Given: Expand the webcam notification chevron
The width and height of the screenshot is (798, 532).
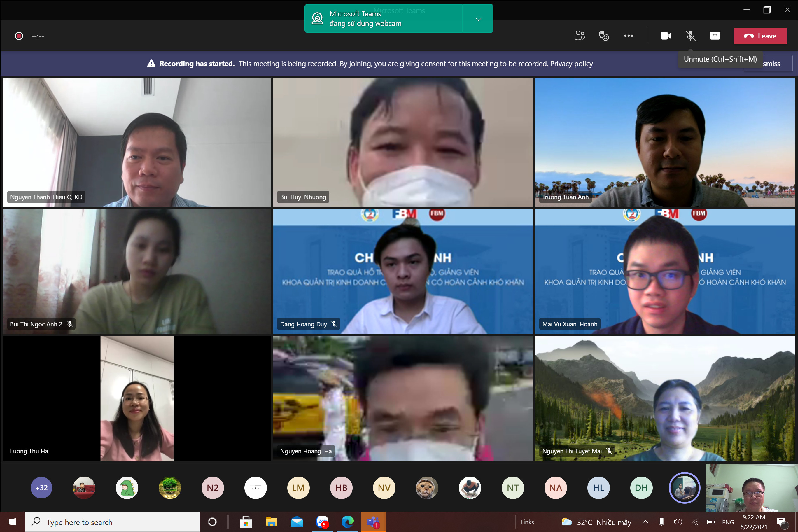Looking at the screenshot, I should [x=478, y=19].
